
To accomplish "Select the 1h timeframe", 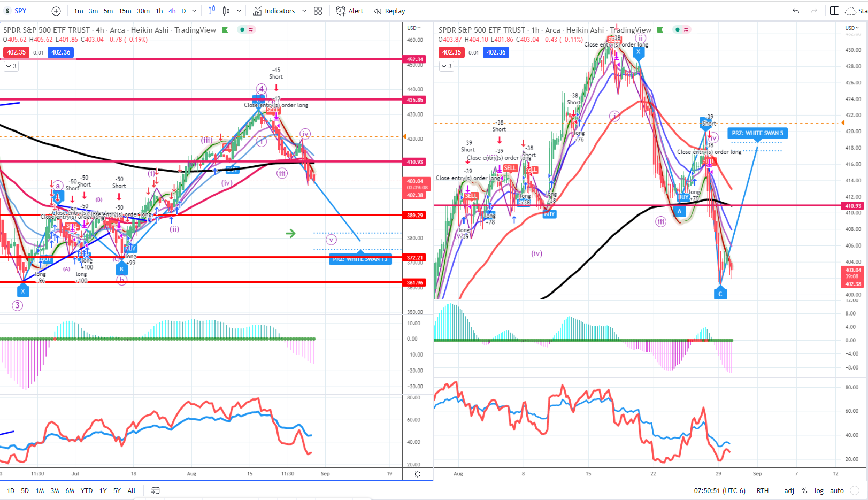I will coord(159,11).
